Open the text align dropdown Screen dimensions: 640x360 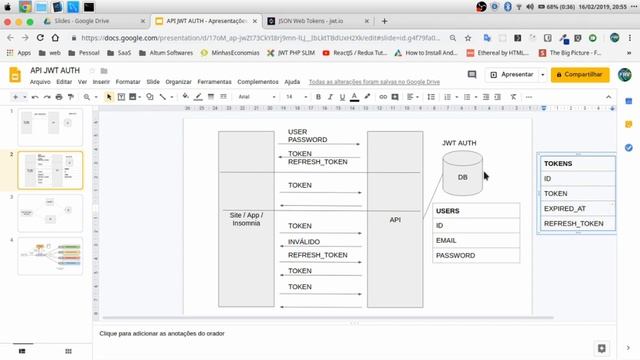(413, 97)
